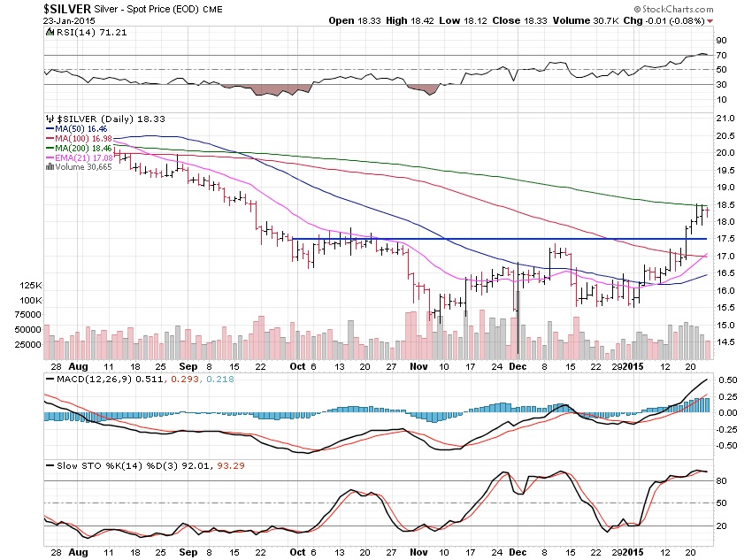Click the 'MA(50) 16.46' legend text

pos(81,129)
